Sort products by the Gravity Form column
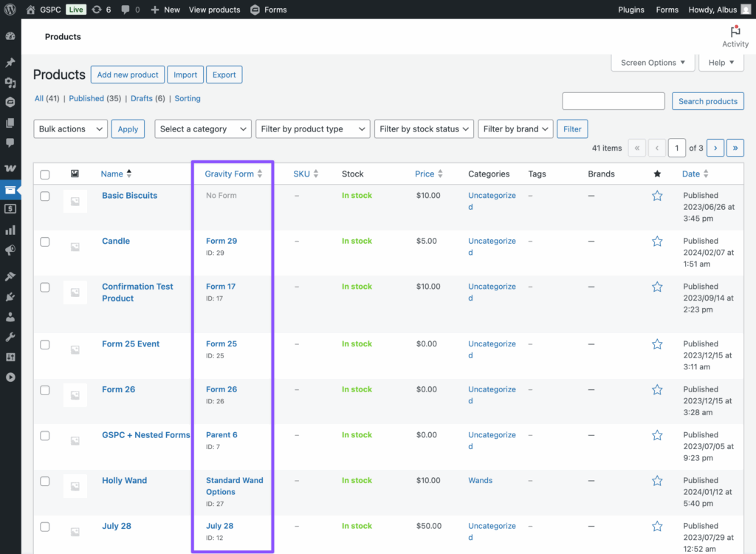 point(233,174)
